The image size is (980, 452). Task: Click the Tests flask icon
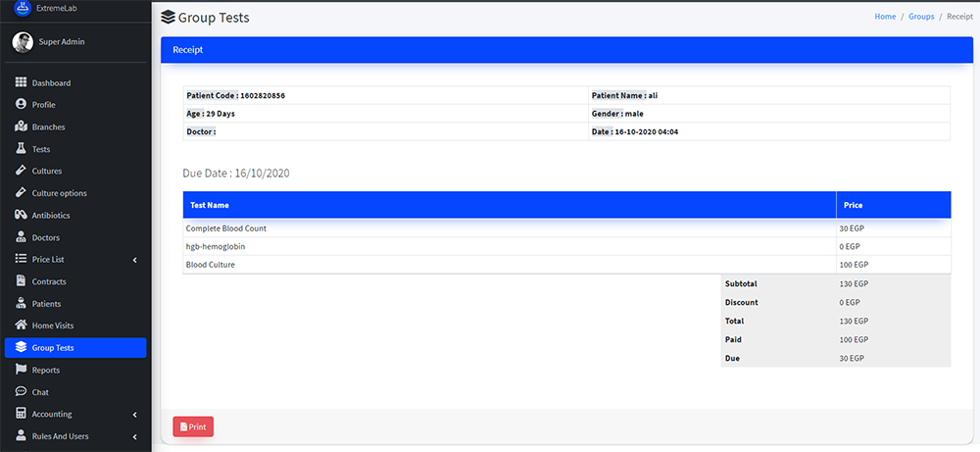tap(21, 149)
